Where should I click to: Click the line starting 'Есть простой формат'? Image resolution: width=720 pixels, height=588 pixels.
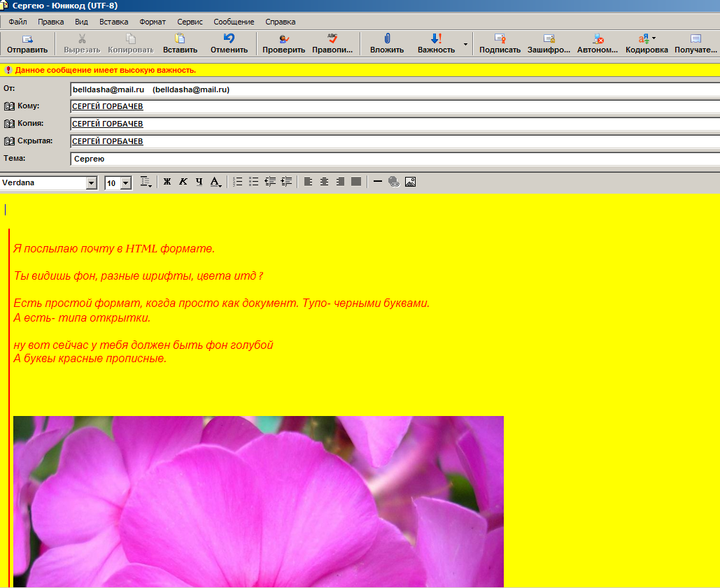point(221,303)
